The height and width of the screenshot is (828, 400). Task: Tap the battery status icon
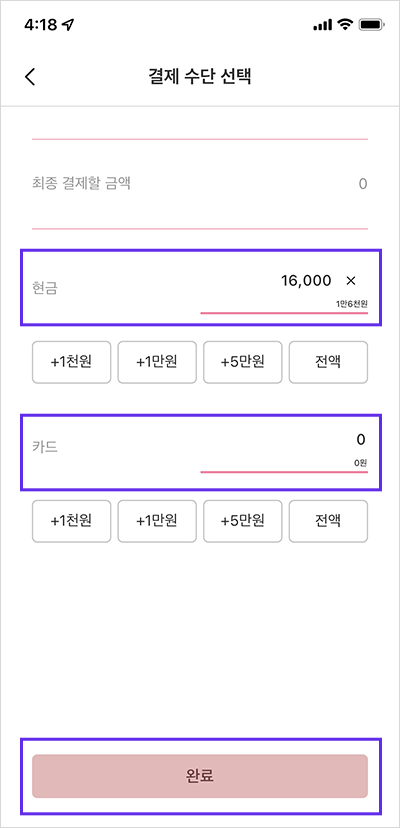(x=372, y=24)
